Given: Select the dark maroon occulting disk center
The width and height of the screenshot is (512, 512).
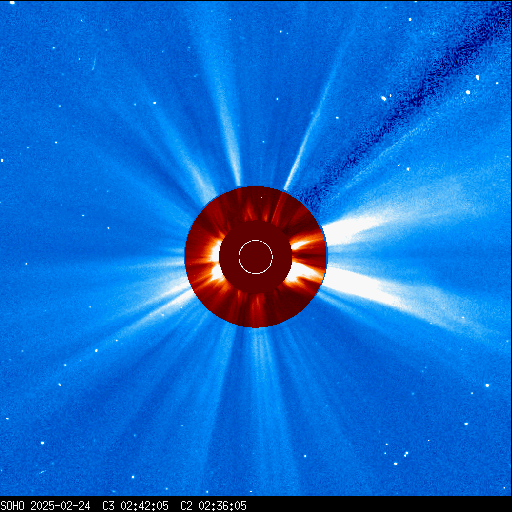Looking at the screenshot, I should pos(256,257).
